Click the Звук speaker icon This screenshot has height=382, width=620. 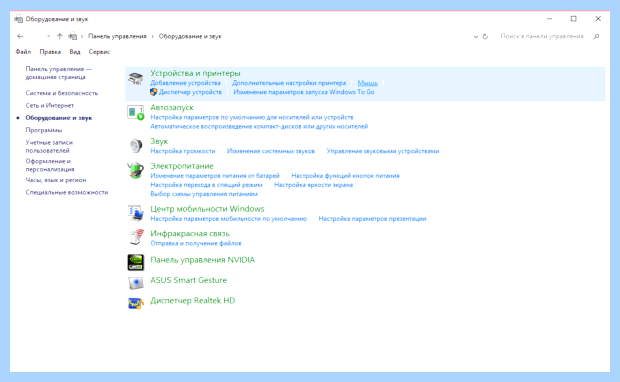click(x=136, y=146)
